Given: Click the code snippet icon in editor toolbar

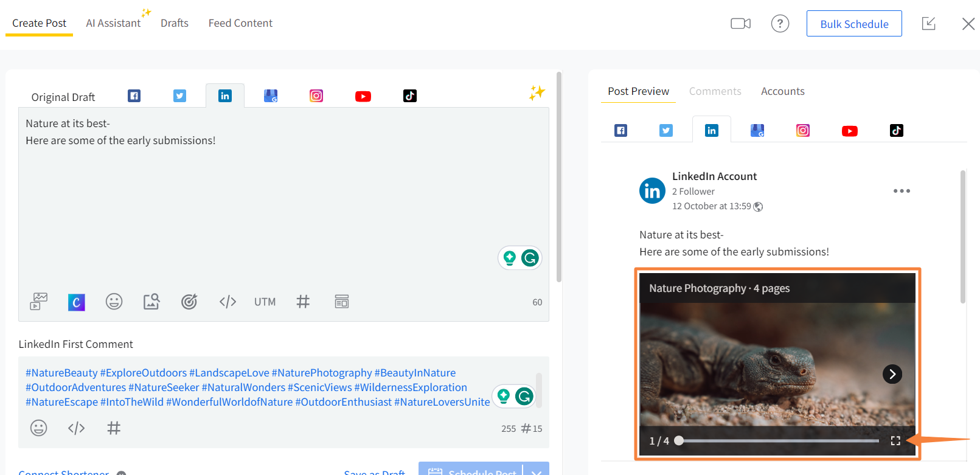Looking at the screenshot, I should point(228,302).
